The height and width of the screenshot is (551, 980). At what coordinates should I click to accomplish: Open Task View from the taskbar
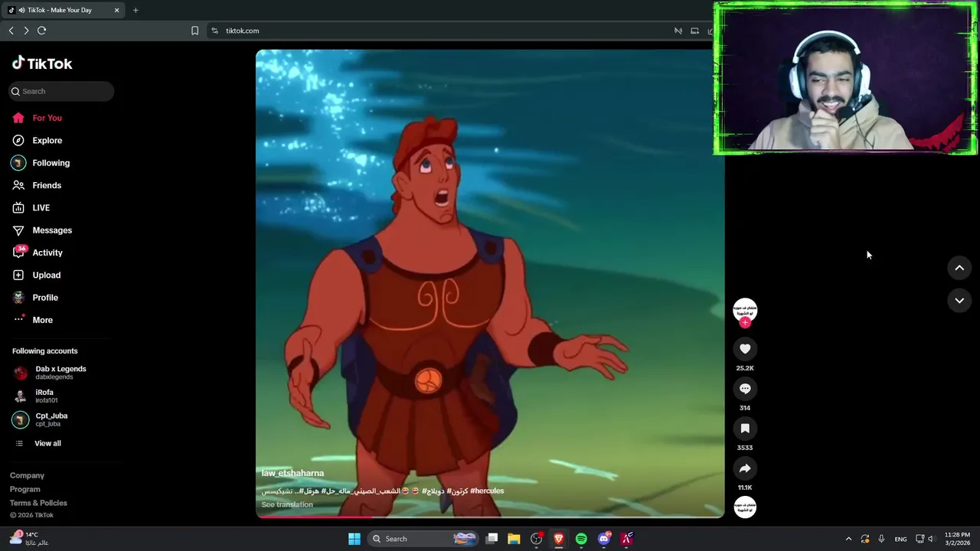pyautogui.click(x=492, y=539)
